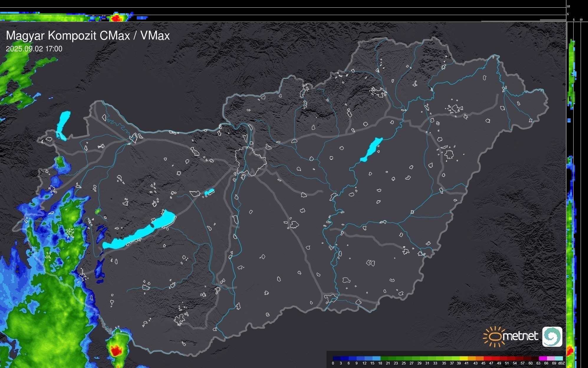Screen dimensions: 588x368
Task: Click the small cyan Lake Velence
Action: (209, 192)
